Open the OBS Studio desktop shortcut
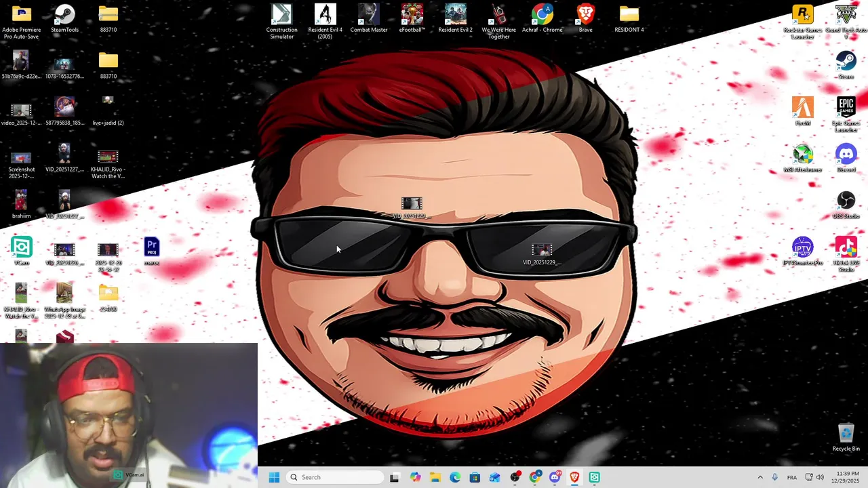 coord(846,205)
